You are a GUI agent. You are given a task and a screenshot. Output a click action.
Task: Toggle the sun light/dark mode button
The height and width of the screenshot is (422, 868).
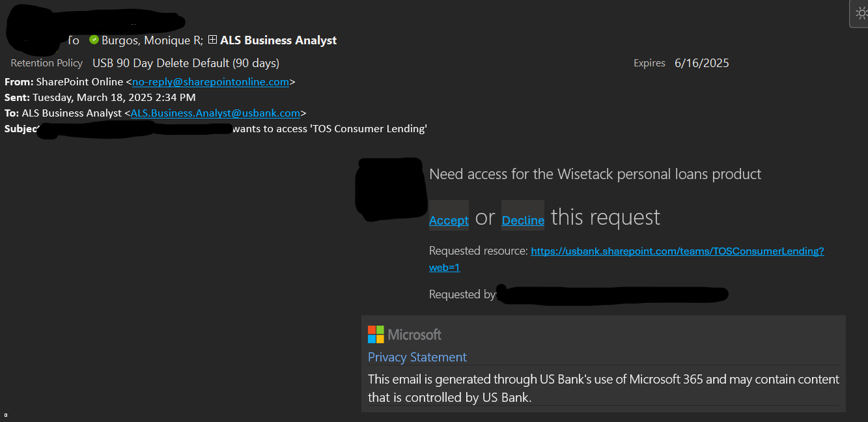click(860, 14)
